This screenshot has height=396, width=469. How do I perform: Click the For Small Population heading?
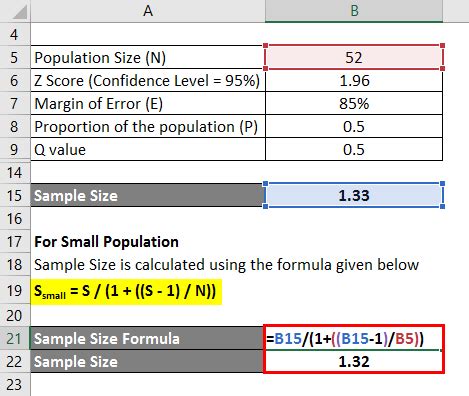click(x=107, y=242)
